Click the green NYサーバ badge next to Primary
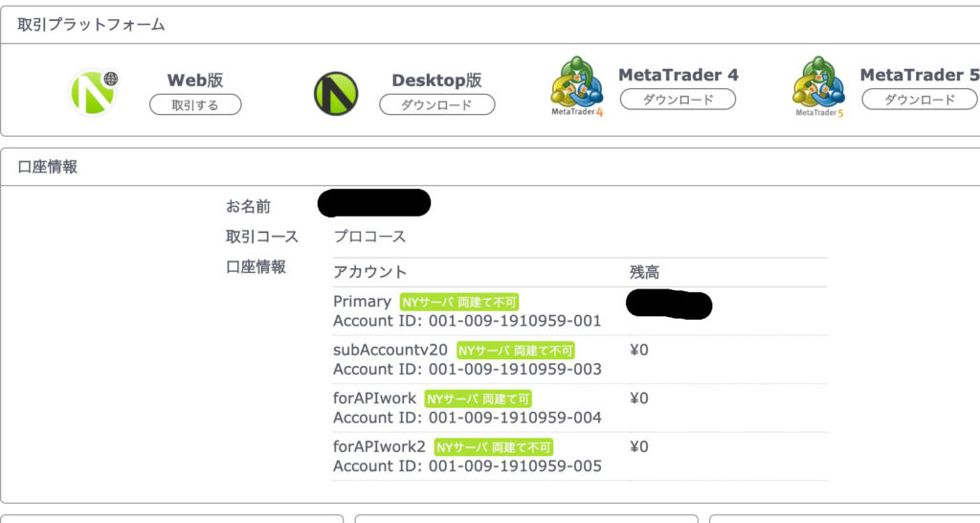The height and width of the screenshot is (523, 980). [x=459, y=302]
